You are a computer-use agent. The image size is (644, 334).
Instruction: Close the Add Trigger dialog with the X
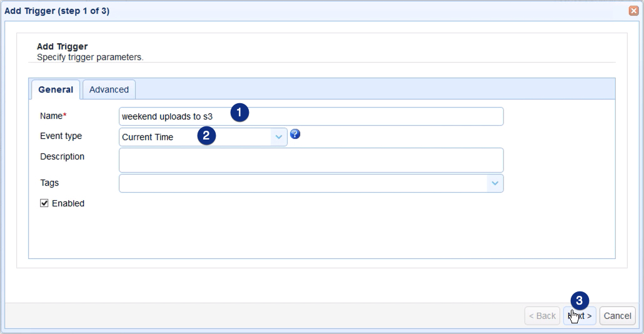point(633,11)
